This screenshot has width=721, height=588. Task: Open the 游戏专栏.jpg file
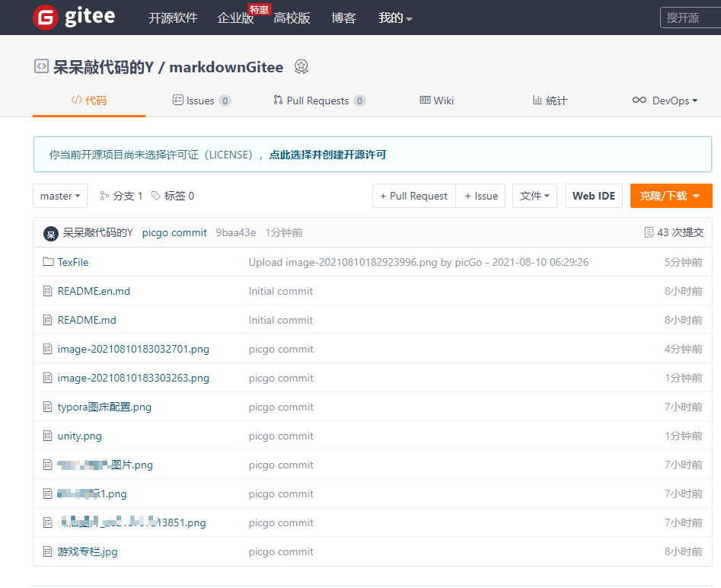88,551
